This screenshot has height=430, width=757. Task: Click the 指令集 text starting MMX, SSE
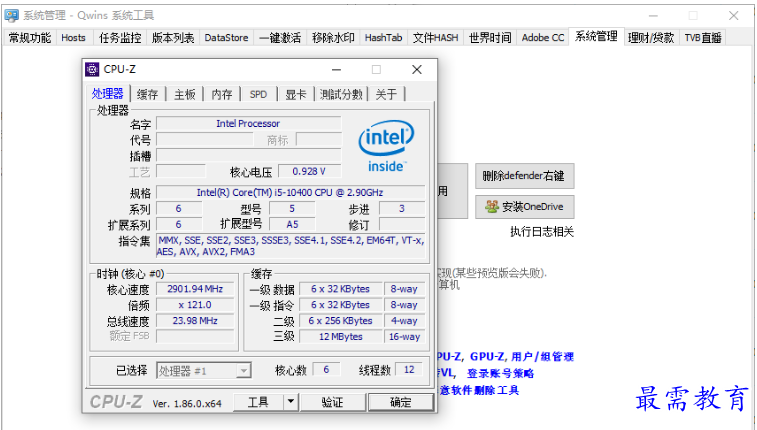(291, 246)
